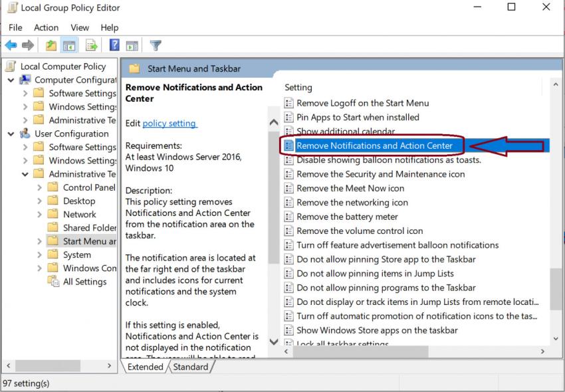The width and height of the screenshot is (565, 392).
Task: Expand the Windows Components tree node
Action: [x=39, y=268]
